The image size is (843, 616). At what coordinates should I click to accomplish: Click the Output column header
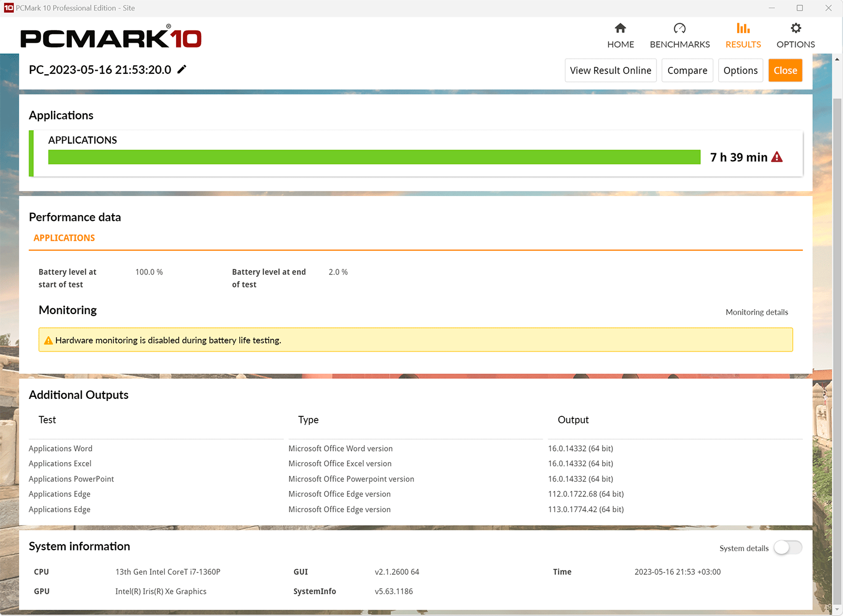click(x=573, y=420)
